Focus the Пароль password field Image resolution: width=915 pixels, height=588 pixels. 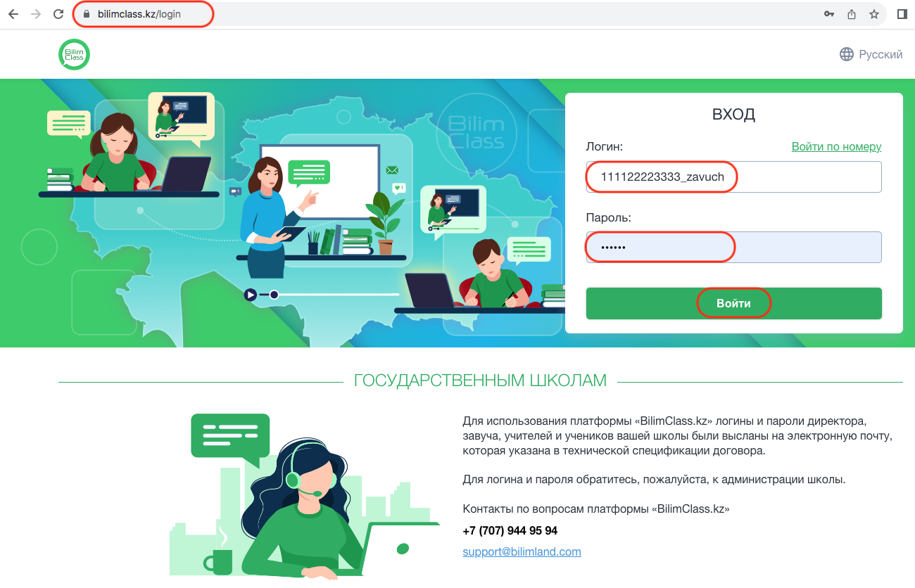point(733,248)
